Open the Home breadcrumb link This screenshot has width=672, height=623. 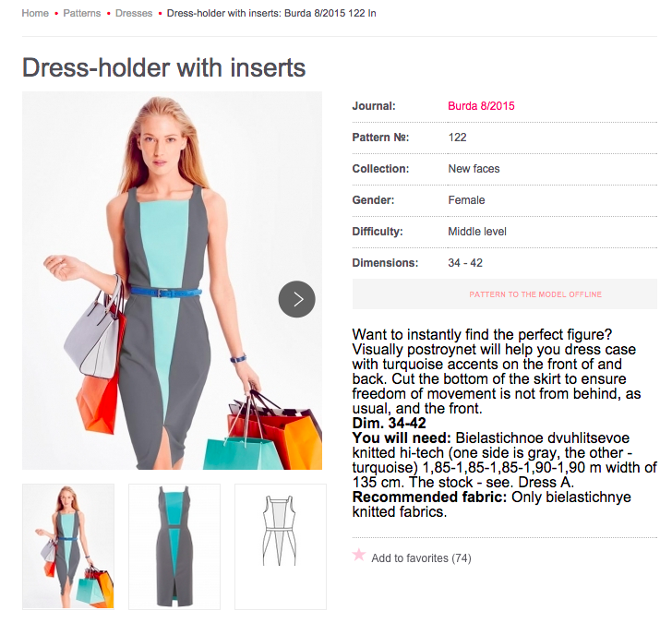[x=35, y=13]
